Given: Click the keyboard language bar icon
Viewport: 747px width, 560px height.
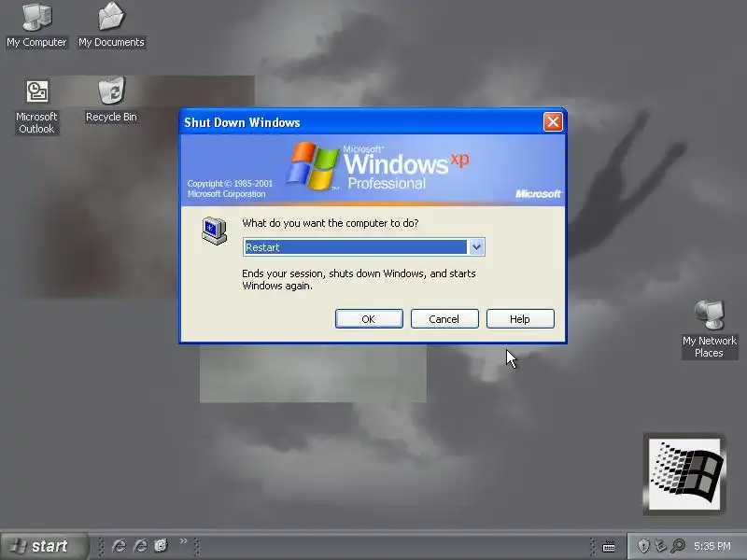Looking at the screenshot, I should pos(609,546).
